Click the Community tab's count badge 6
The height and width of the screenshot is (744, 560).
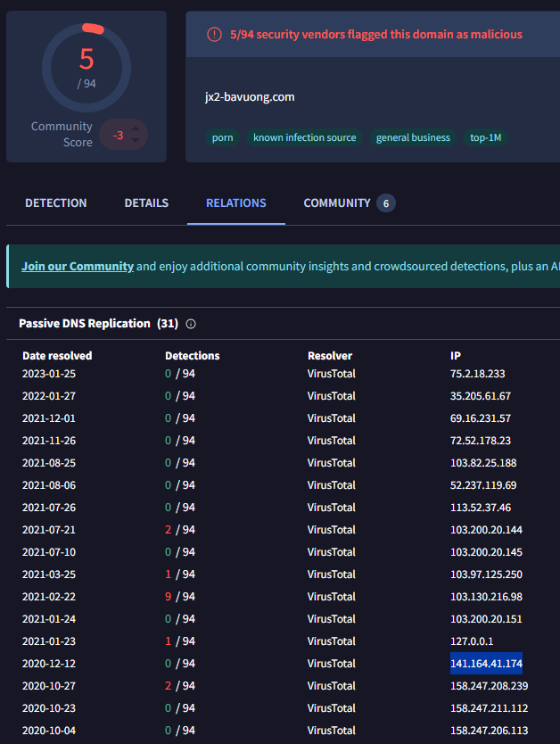[386, 203]
